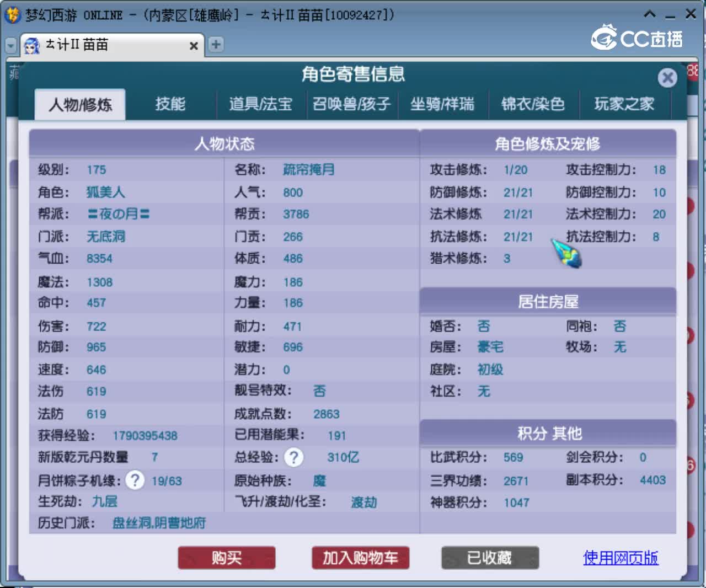The image size is (706, 588).
Task: Click the 角色修炼及宠修 section header
Action: (x=548, y=144)
